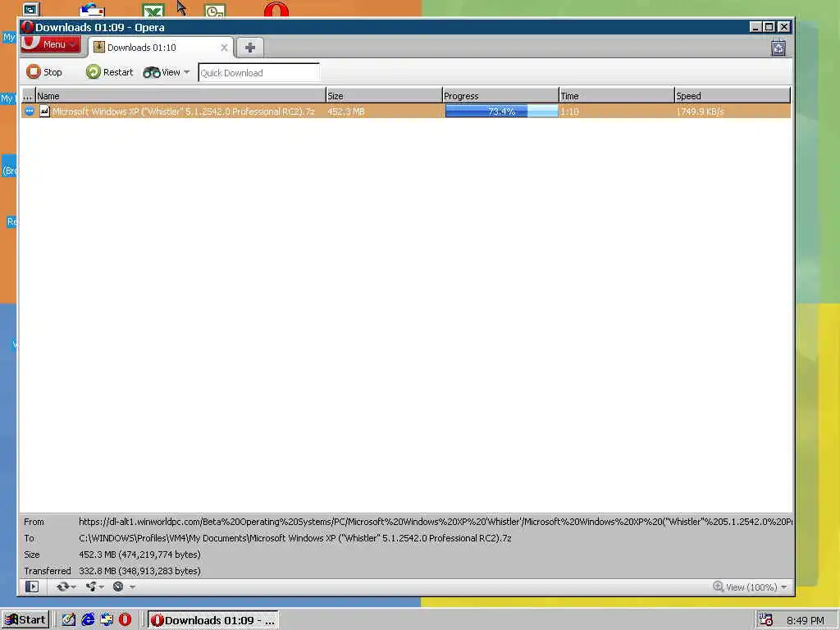Screen dimensions: 840x630
Task: Click the 1:10 remaining time cell
Action: click(569, 112)
